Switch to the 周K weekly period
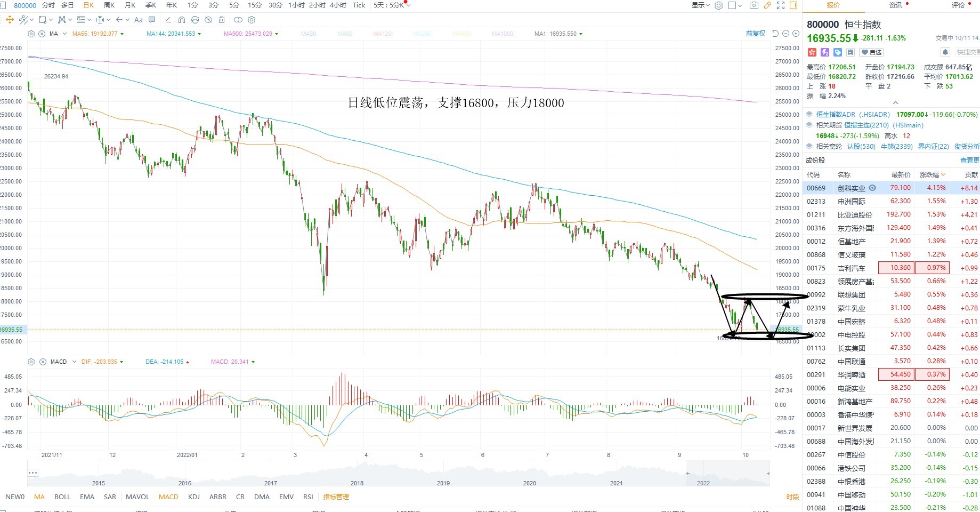This screenshot has height=512, width=980. (109, 5)
